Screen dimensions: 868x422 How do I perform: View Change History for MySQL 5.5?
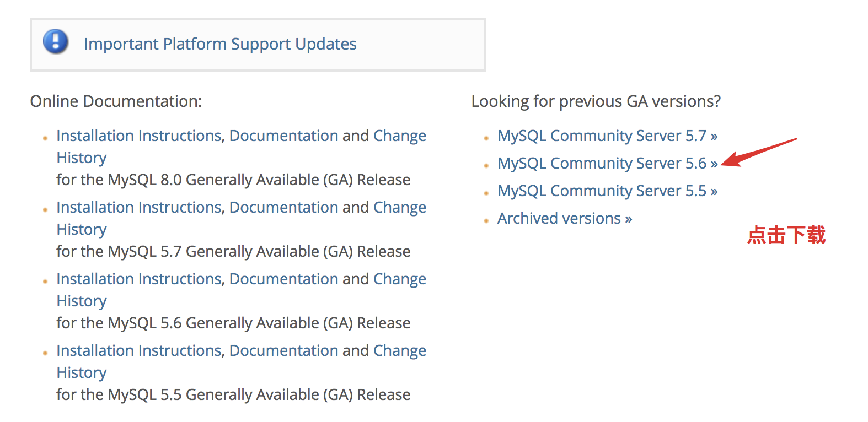pyautogui.click(x=400, y=351)
